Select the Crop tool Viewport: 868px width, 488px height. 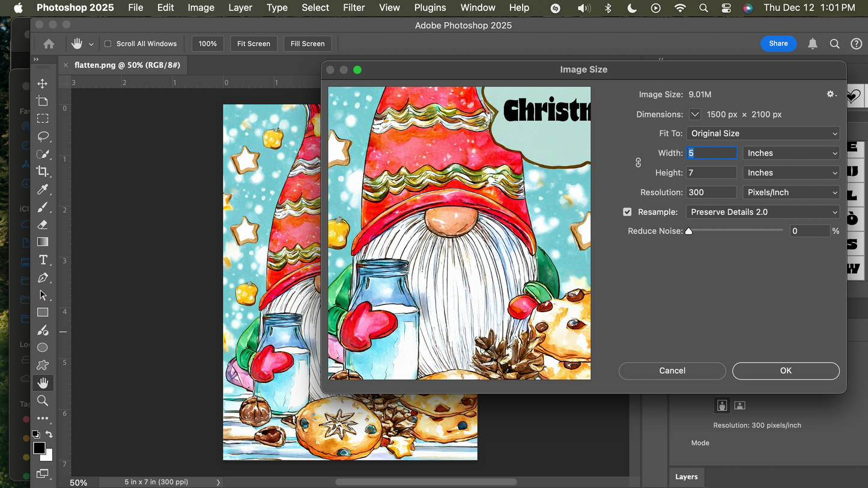click(43, 171)
